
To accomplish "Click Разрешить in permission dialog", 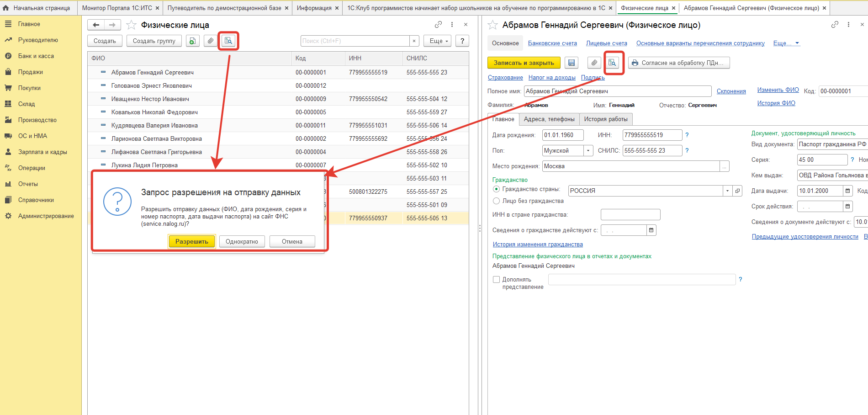I will [x=192, y=241].
